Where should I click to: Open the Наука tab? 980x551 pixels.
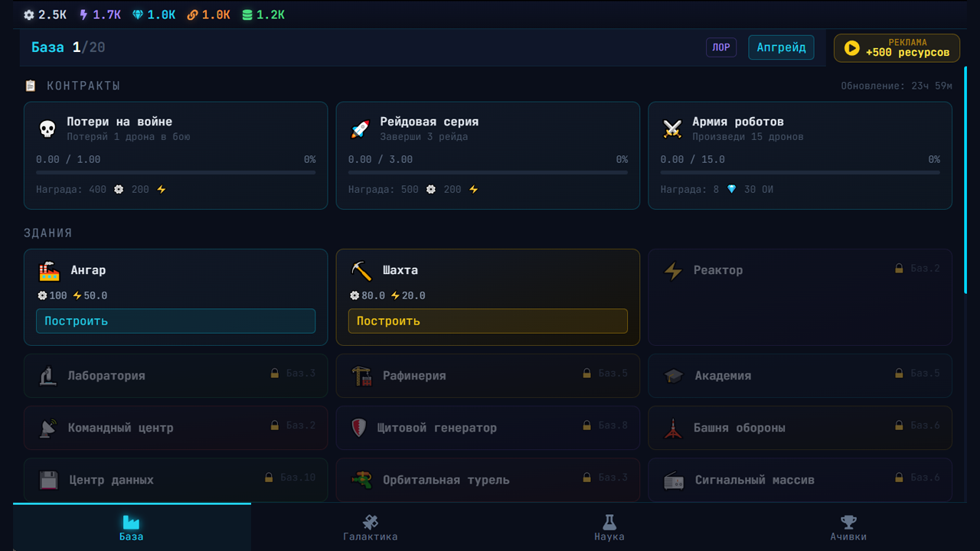pyautogui.click(x=609, y=528)
